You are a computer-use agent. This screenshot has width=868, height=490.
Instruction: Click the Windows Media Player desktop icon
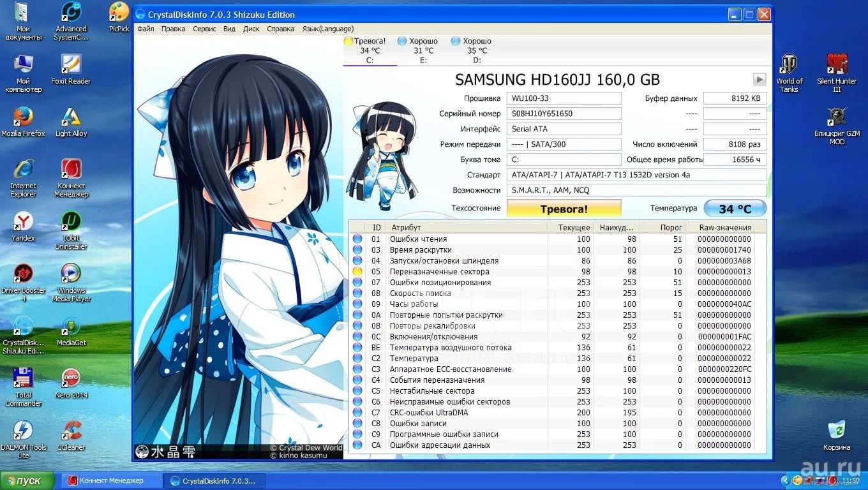(x=71, y=283)
